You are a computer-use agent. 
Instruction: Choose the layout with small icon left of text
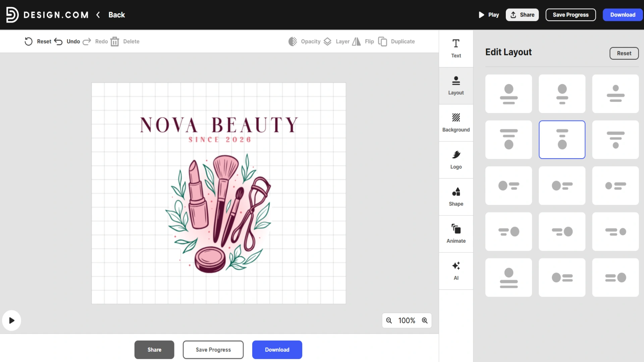coord(615,186)
